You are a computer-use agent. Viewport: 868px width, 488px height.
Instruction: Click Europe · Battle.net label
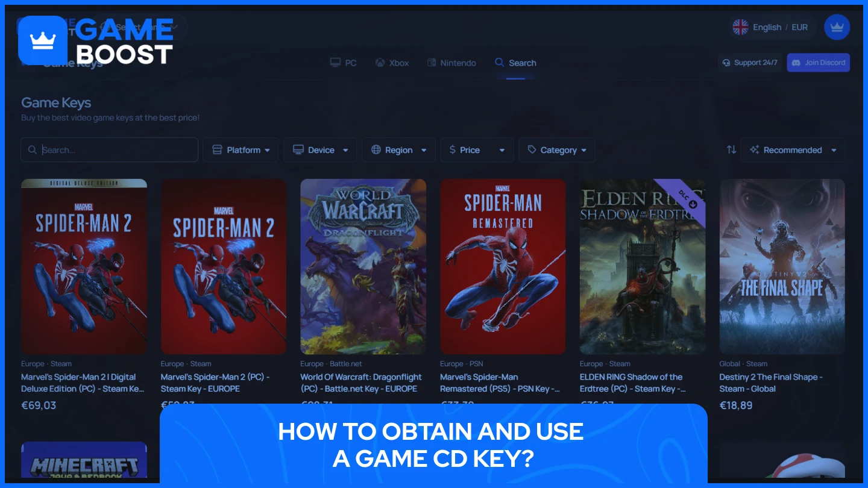pyautogui.click(x=332, y=364)
